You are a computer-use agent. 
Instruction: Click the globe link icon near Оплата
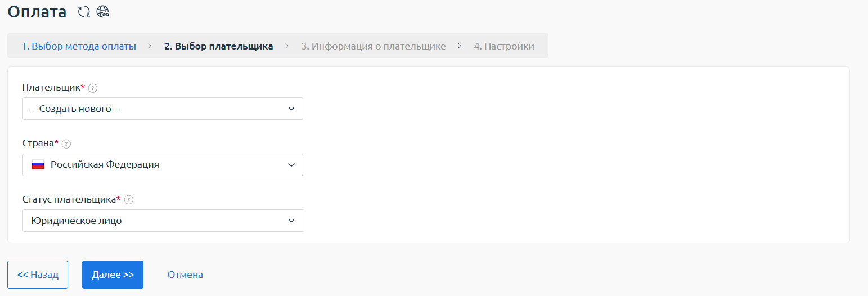click(x=102, y=11)
